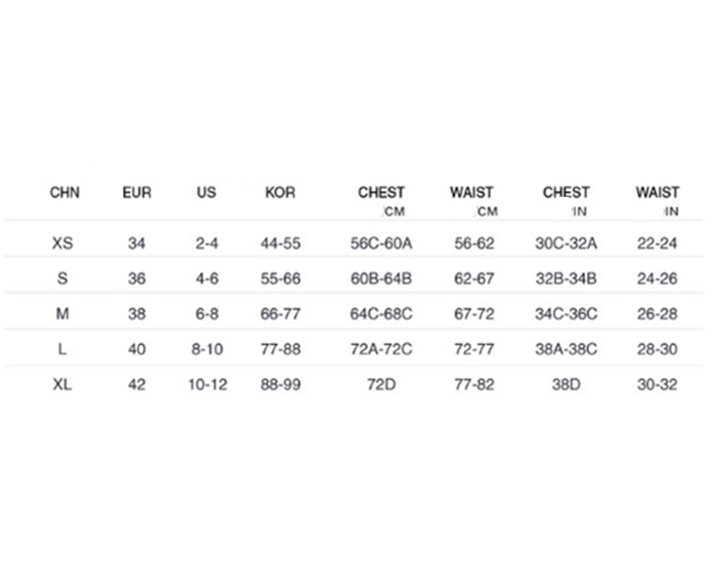The width and height of the screenshot is (719, 588).
Task: Click the M size row label
Action: tap(63, 314)
